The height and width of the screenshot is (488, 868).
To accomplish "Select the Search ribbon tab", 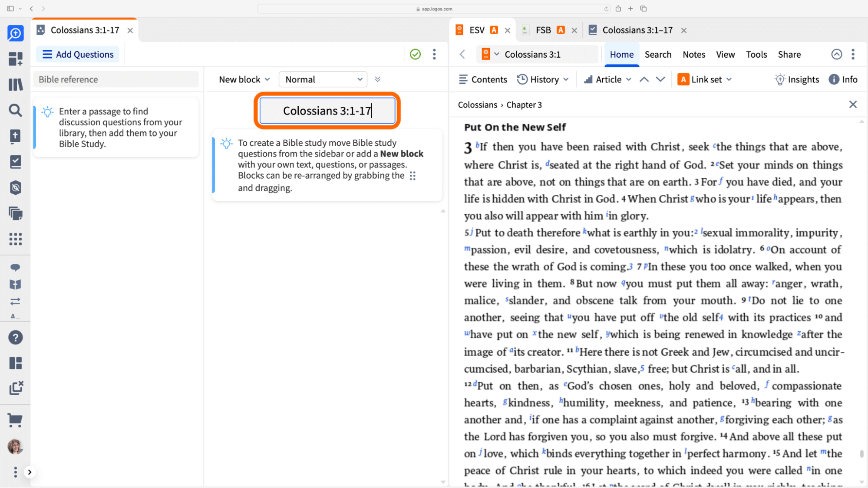I will (x=658, y=54).
